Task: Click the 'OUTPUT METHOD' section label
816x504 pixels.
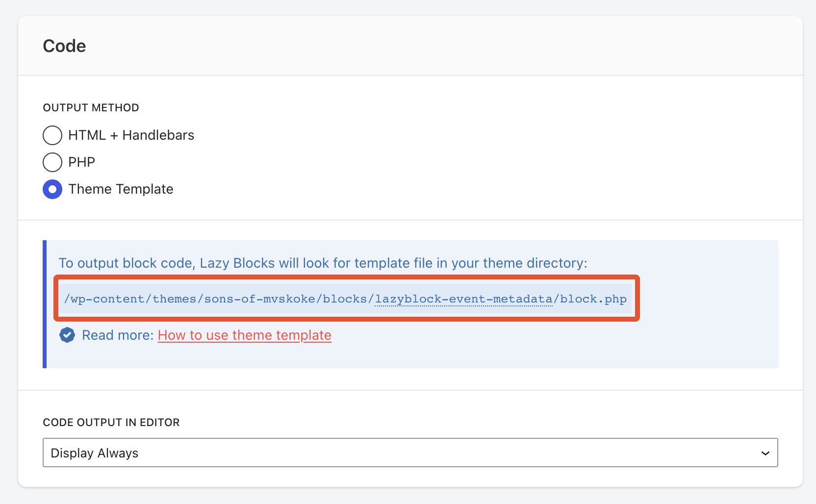Action: tap(91, 108)
